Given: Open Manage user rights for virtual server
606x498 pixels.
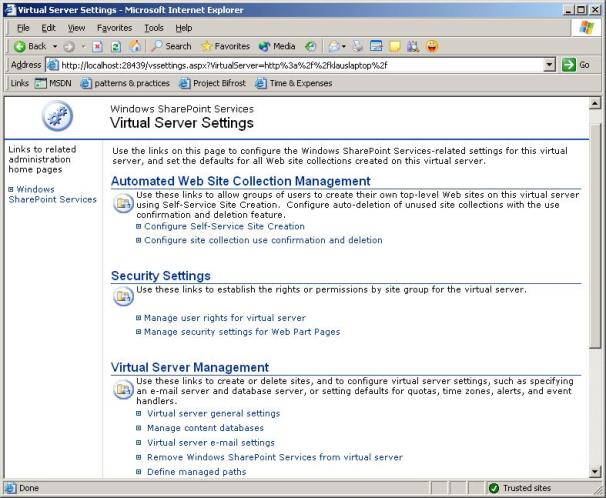Looking at the screenshot, I should (x=225, y=318).
